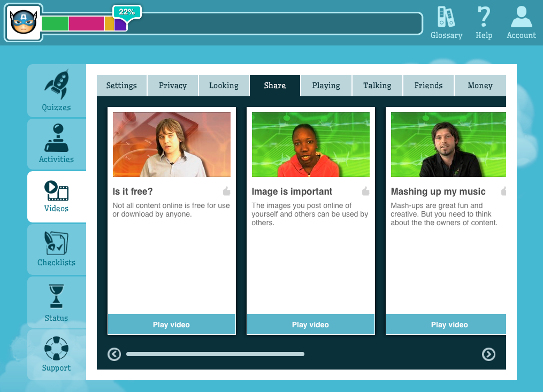543x392 pixels.
Task: Click the 'Not all content online' description
Action: (x=171, y=210)
